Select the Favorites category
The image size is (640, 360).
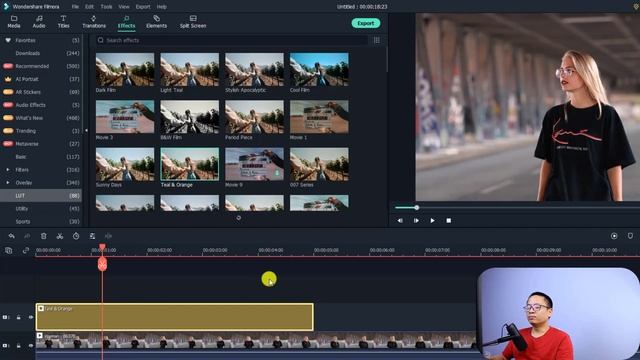coord(41,40)
